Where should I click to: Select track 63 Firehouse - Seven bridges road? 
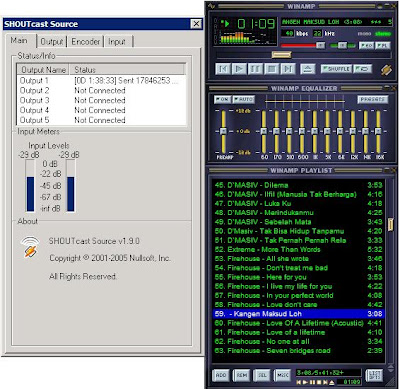[298, 351]
